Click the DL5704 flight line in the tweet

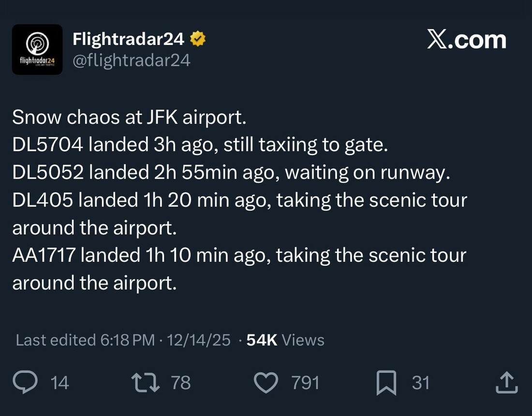pos(200,145)
